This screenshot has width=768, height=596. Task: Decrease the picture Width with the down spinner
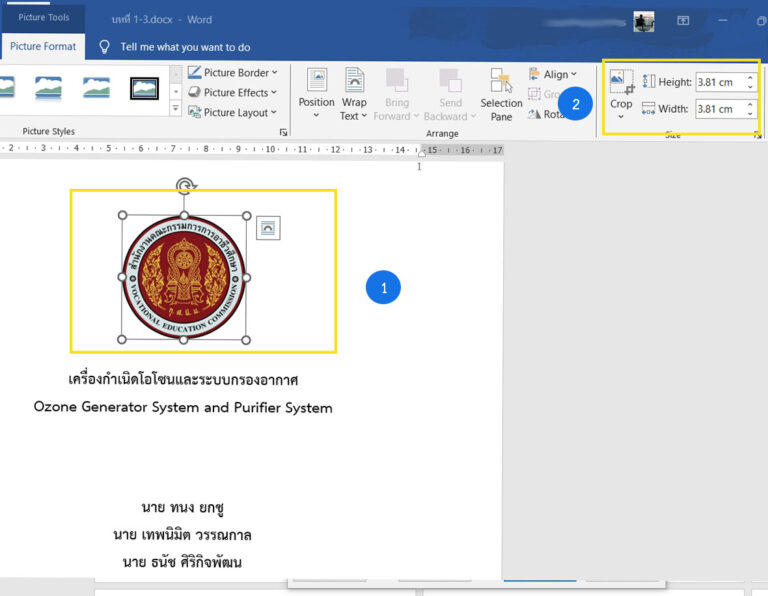tap(750, 114)
